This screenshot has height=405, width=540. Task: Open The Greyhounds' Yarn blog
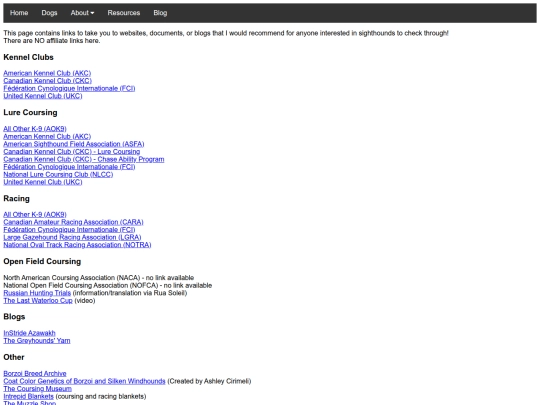click(x=37, y=341)
